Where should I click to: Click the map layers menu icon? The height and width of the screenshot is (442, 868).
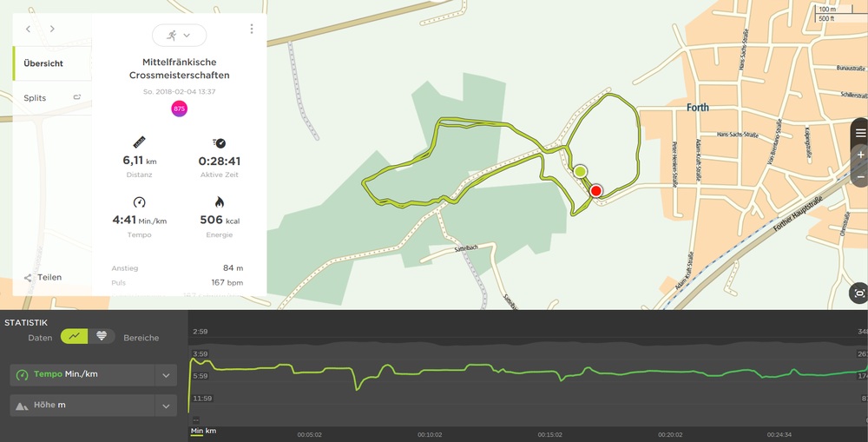pos(860,133)
